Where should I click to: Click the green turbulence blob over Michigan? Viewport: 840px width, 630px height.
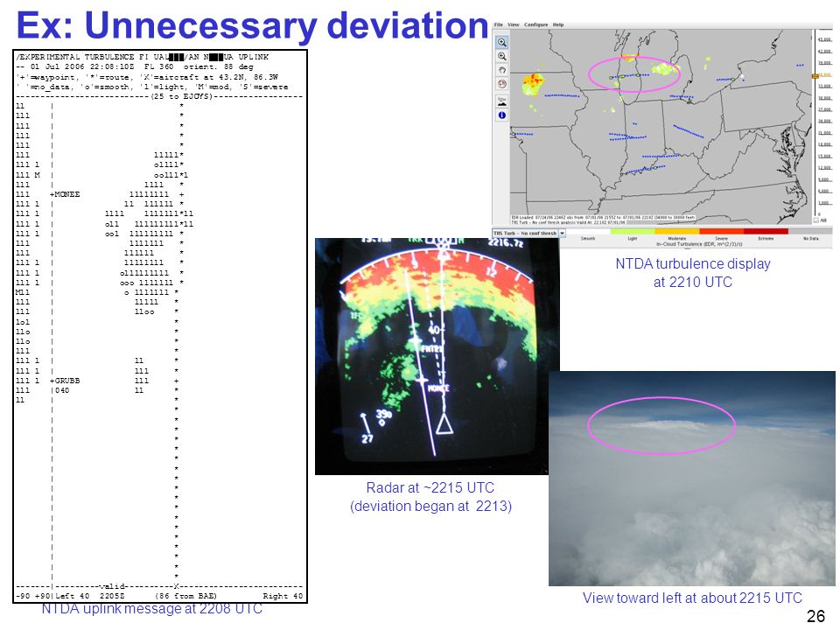coord(664,68)
